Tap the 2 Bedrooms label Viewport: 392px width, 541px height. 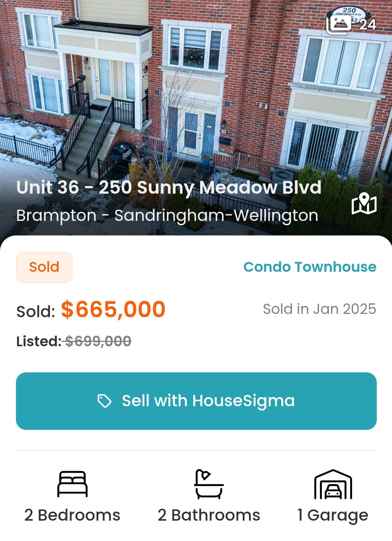72,515
